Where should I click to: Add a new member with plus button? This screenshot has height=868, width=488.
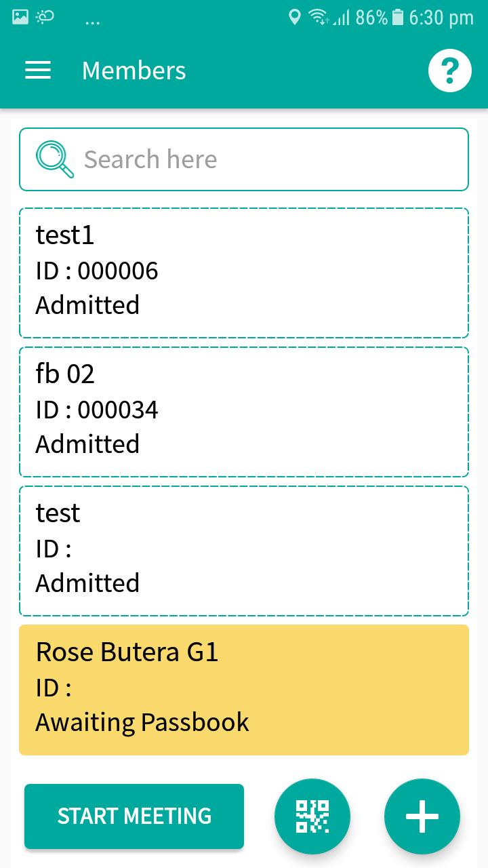click(x=422, y=816)
